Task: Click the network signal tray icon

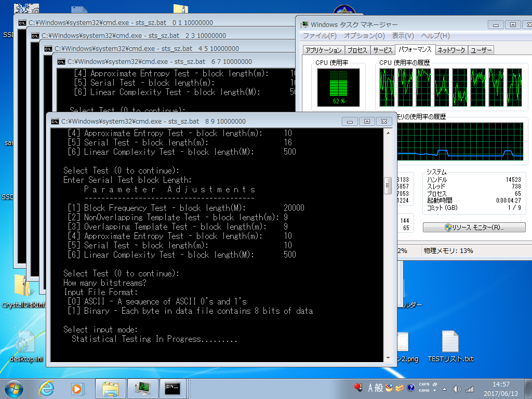Action: point(470,389)
